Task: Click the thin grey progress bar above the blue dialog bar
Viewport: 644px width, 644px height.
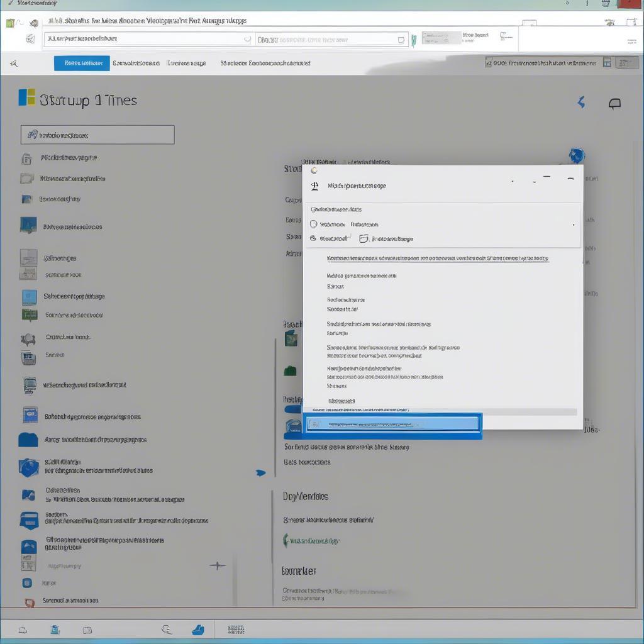Action: coord(442,411)
